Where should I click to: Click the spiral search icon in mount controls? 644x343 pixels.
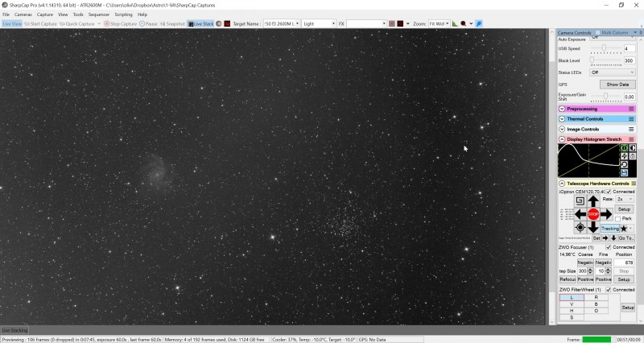[580, 200]
